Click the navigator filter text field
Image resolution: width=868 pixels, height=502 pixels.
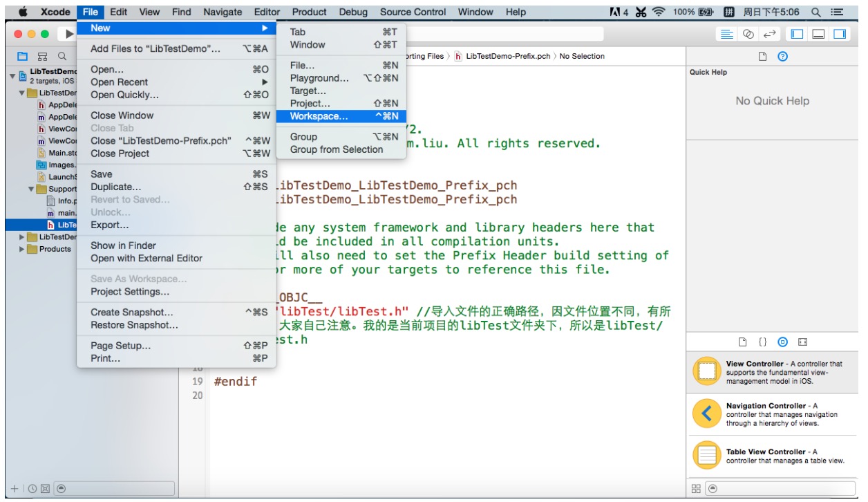(x=115, y=489)
